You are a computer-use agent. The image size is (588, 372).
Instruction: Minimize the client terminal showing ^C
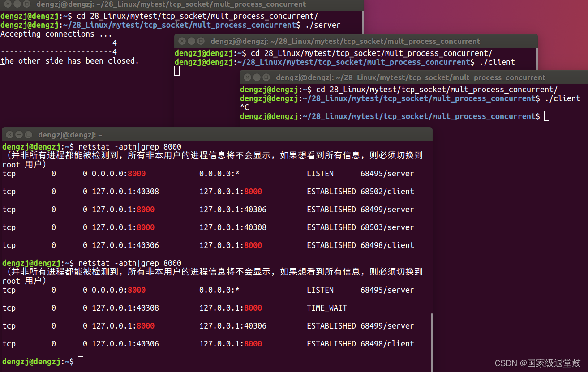257,77
